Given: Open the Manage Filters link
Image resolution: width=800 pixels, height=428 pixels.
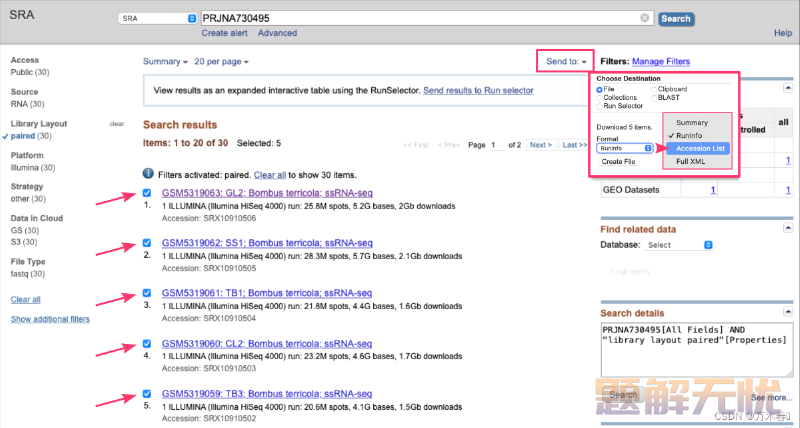Looking at the screenshot, I should pyautogui.click(x=661, y=61).
